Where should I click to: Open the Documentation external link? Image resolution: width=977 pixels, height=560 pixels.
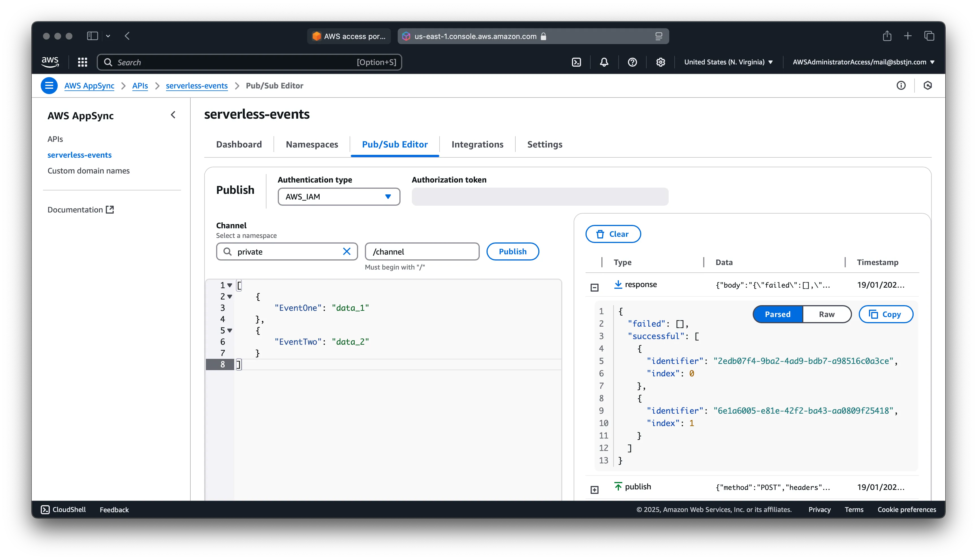coord(80,210)
